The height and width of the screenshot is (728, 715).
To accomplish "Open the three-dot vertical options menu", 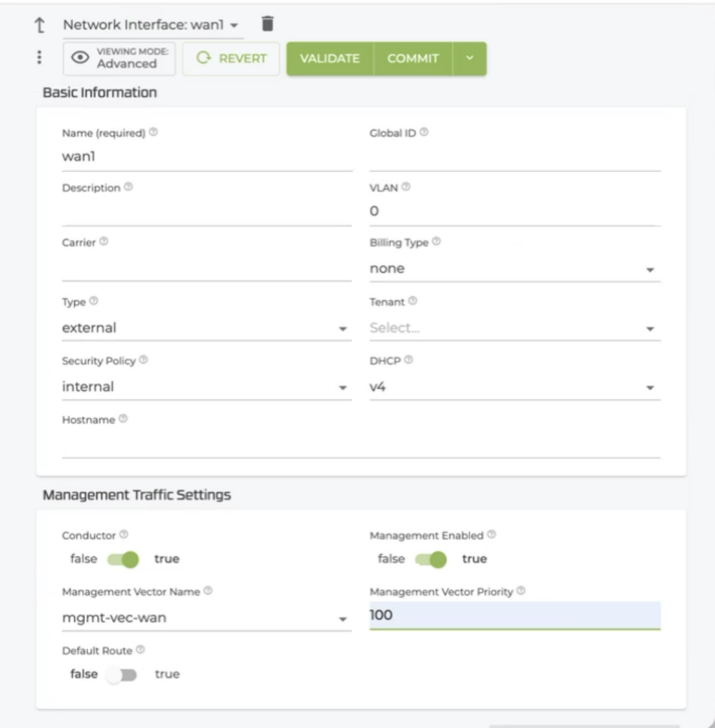I will [x=39, y=57].
